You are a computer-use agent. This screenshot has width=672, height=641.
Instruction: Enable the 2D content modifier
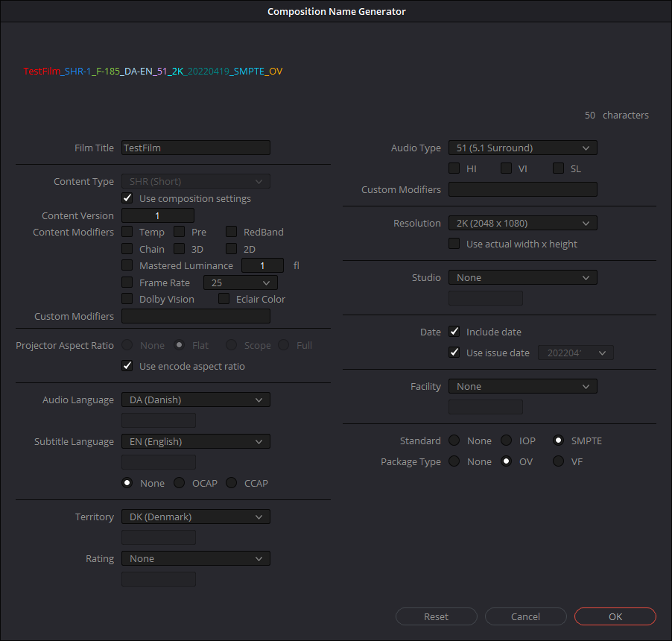[x=232, y=249]
